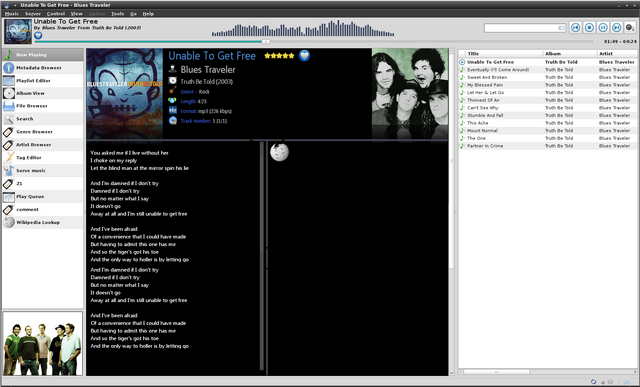This screenshot has height=387, width=640.
Task: Sort playlist by Album column
Action: click(570, 53)
